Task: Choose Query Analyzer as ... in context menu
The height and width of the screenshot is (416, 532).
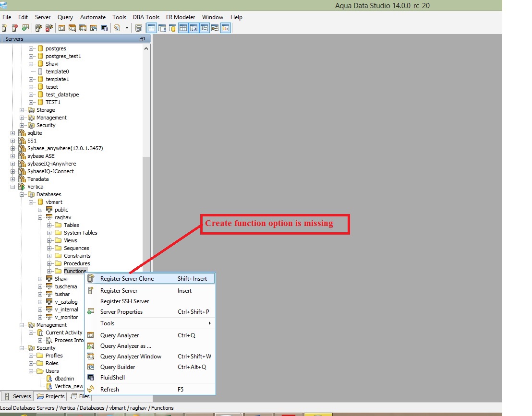Action: [150, 346]
